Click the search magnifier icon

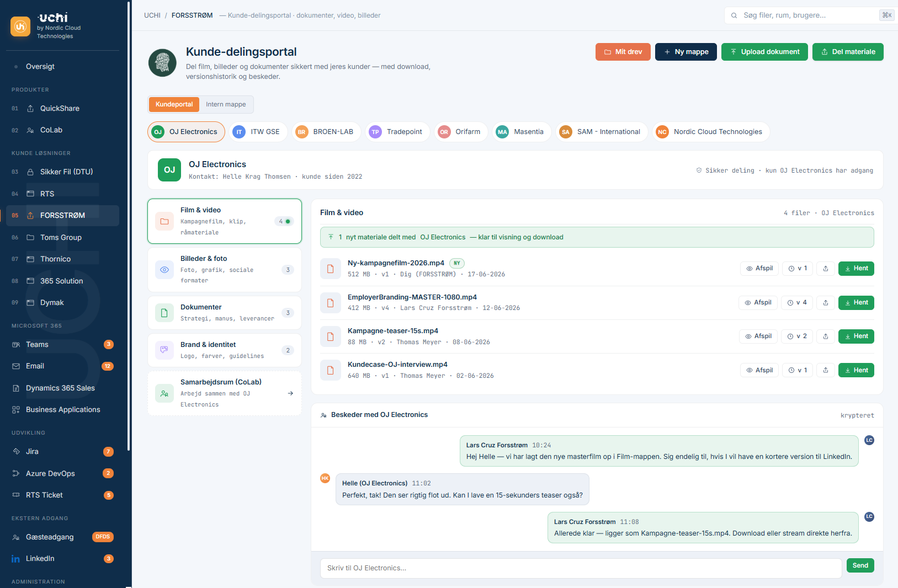[x=734, y=15]
